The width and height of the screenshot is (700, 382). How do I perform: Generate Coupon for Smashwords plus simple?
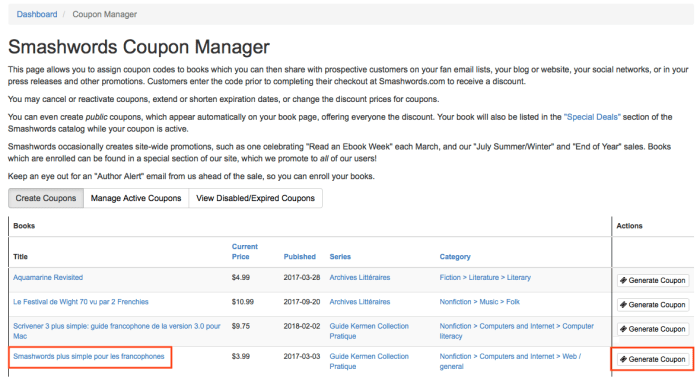(653, 359)
